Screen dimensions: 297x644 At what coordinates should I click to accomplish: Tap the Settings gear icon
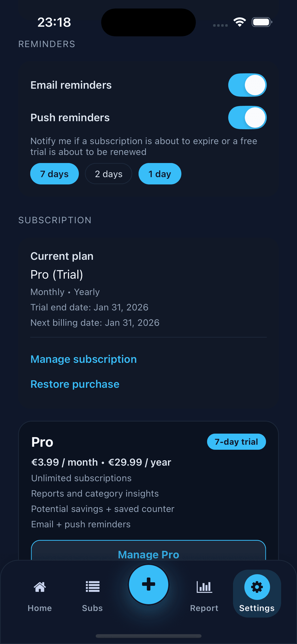click(x=257, y=587)
